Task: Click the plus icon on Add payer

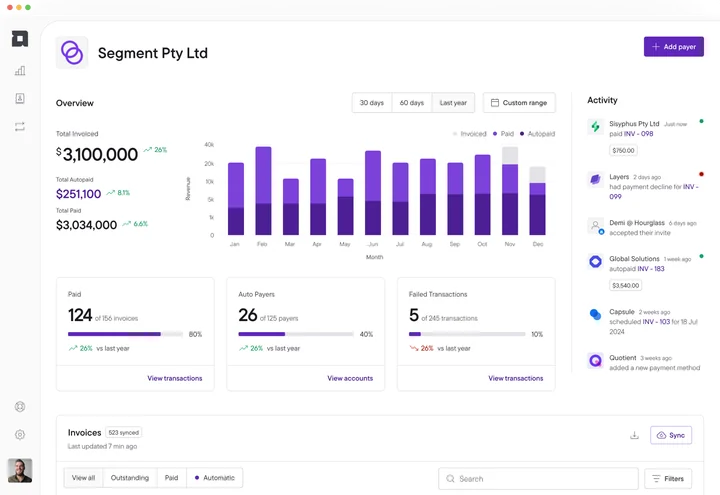Action: pyautogui.click(x=656, y=47)
